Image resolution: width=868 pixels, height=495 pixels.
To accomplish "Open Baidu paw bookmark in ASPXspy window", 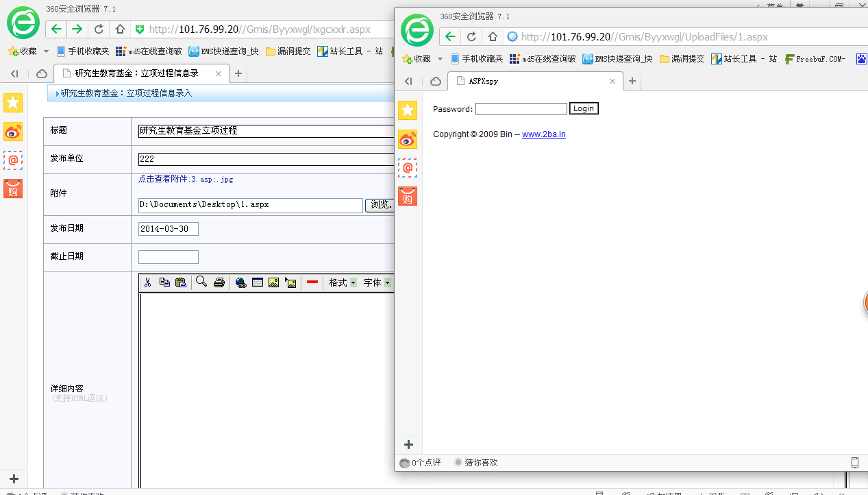I will pyautogui.click(x=860, y=59).
